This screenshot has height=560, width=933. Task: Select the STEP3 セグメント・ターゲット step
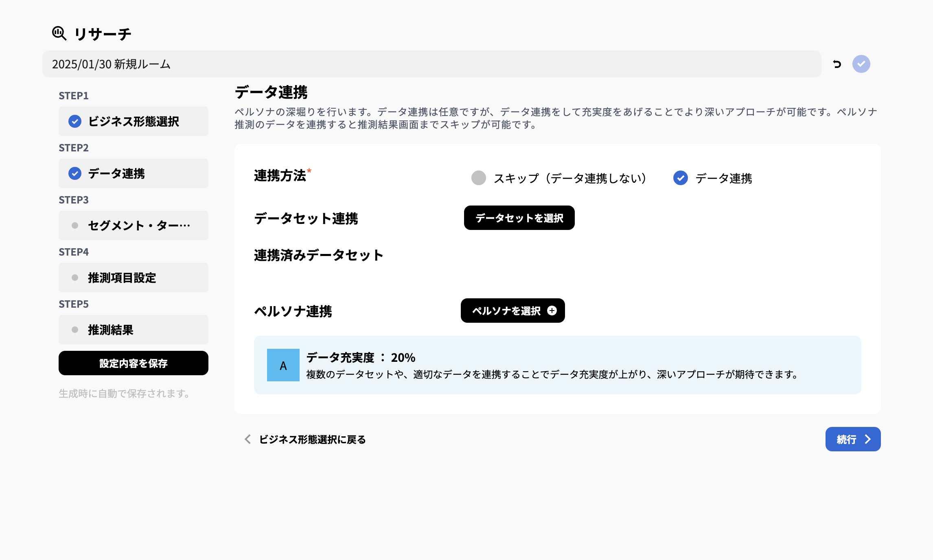[x=134, y=225]
